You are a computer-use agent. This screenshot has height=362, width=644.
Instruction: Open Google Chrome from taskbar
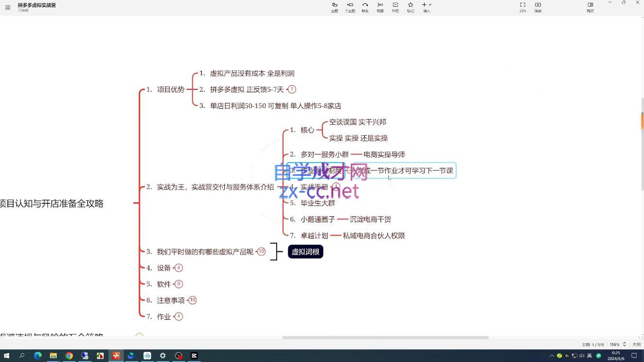[69, 356]
